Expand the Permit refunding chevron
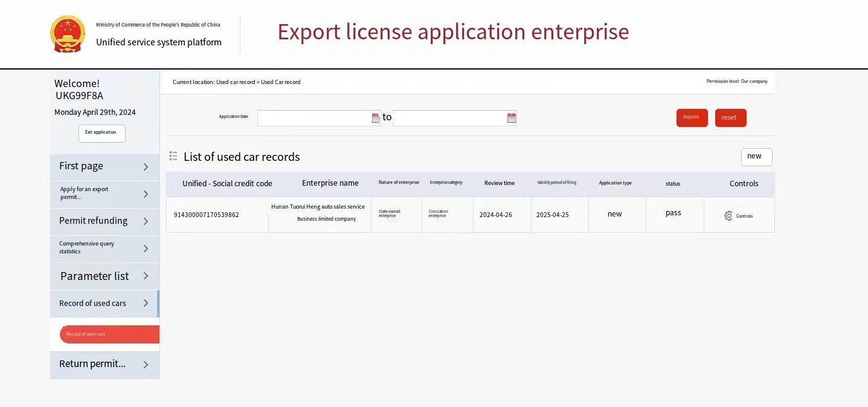This screenshot has width=868, height=407. [x=146, y=221]
